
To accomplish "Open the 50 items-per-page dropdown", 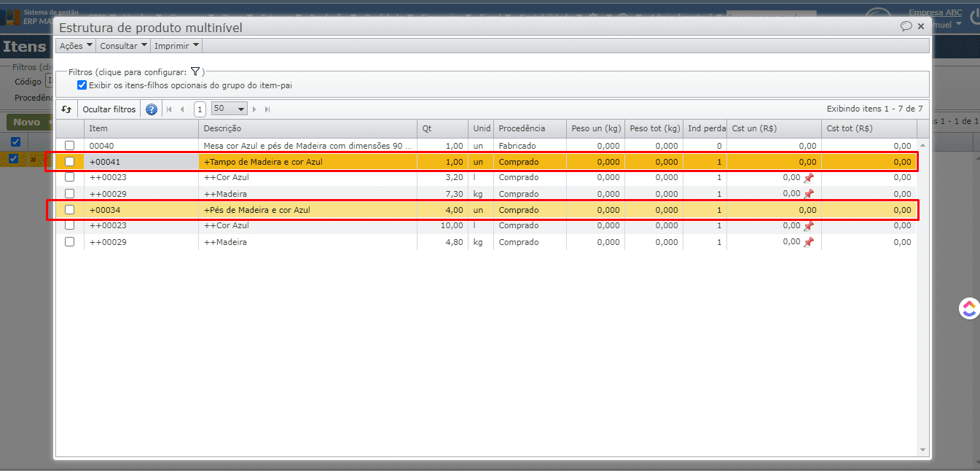I will coord(230,109).
